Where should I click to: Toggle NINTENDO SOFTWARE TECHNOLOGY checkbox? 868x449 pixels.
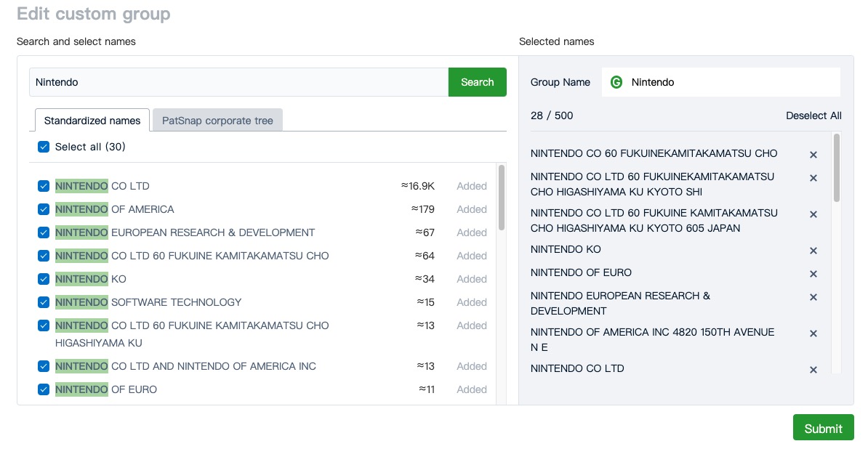coord(44,302)
